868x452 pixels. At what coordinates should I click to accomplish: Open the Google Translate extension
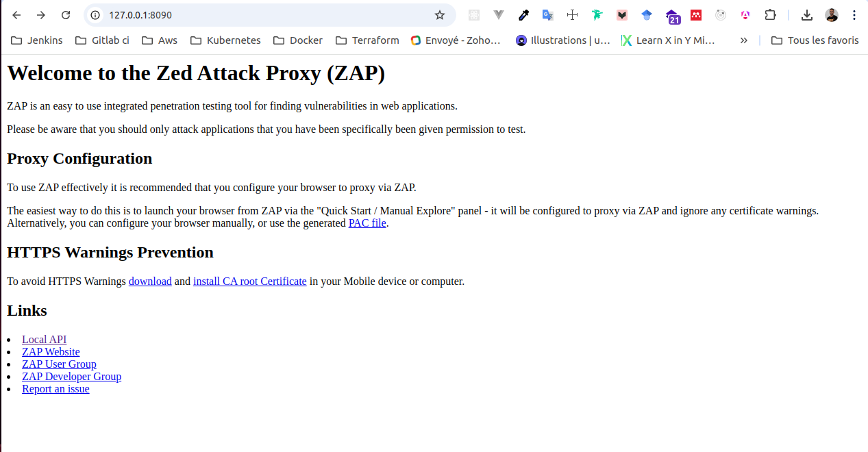548,15
